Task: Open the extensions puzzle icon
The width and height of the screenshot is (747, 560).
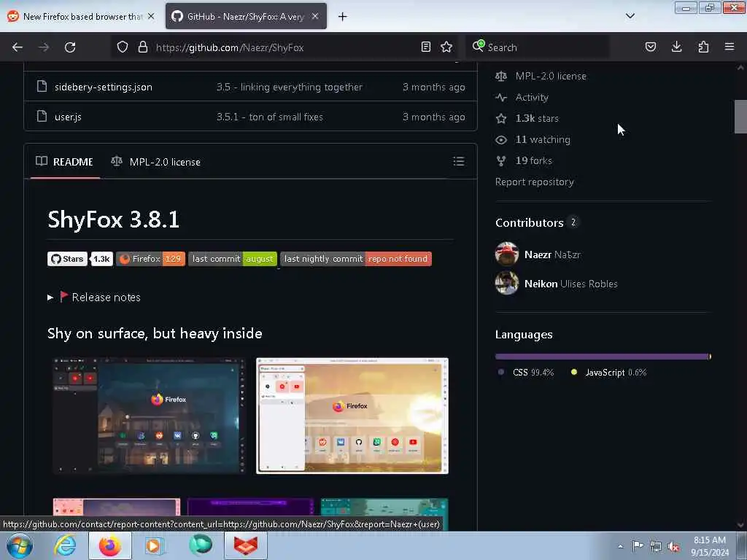Action: 703,47
